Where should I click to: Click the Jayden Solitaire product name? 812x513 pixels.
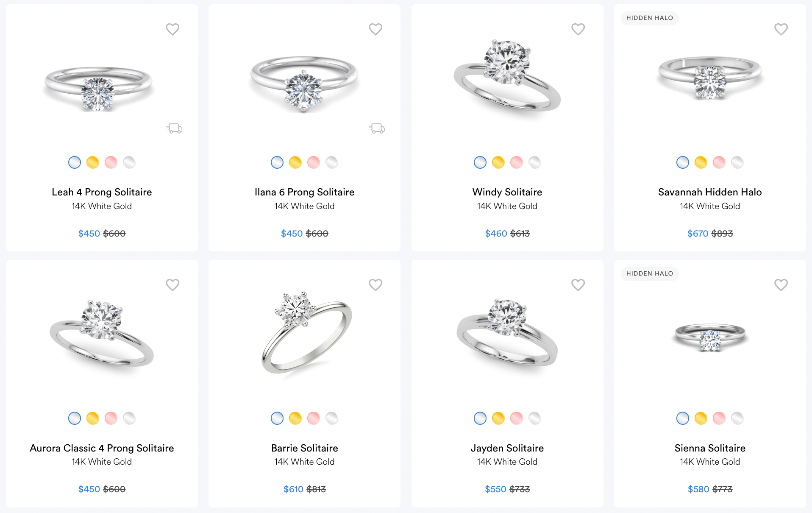507,448
